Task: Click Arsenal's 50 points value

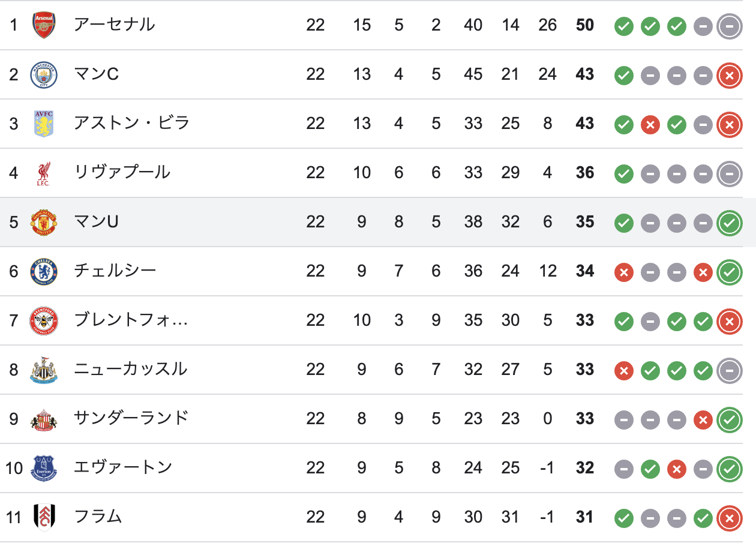Action: click(x=585, y=25)
